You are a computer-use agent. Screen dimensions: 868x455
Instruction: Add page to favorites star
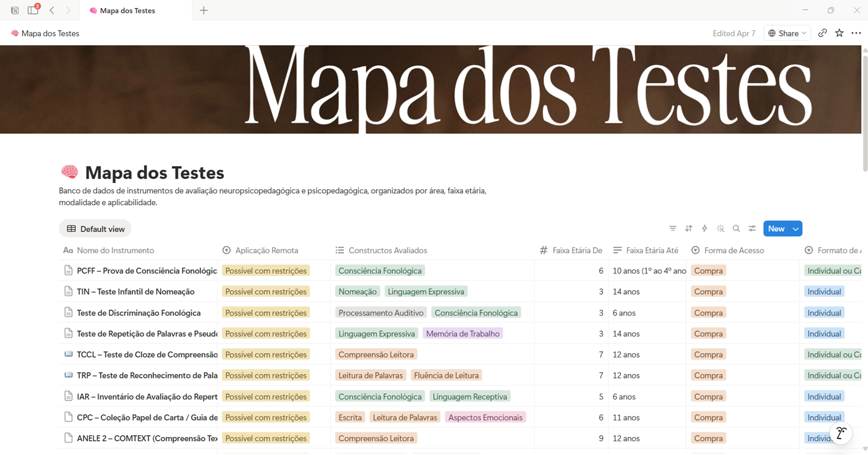click(x=840, y=33)
